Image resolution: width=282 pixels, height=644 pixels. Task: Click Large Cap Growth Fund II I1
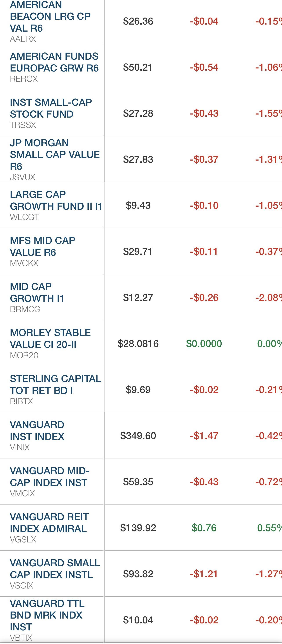56,200
